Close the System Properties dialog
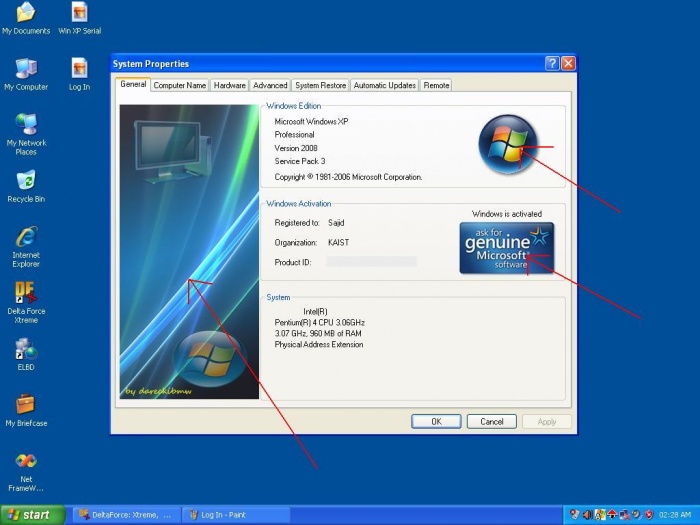The image size is (700, 525). pyautogui.click(x=568, y=63)
